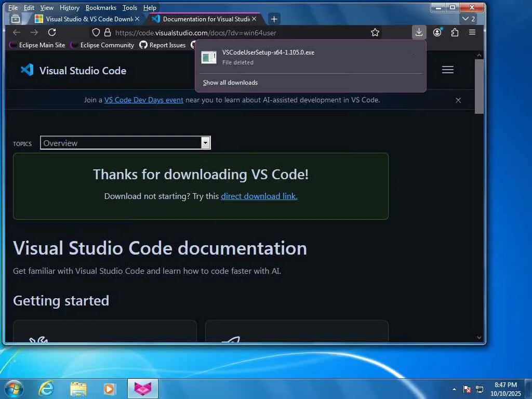
Task: Open the View menu
Action: pyautogui.click(x=47, y=7)
